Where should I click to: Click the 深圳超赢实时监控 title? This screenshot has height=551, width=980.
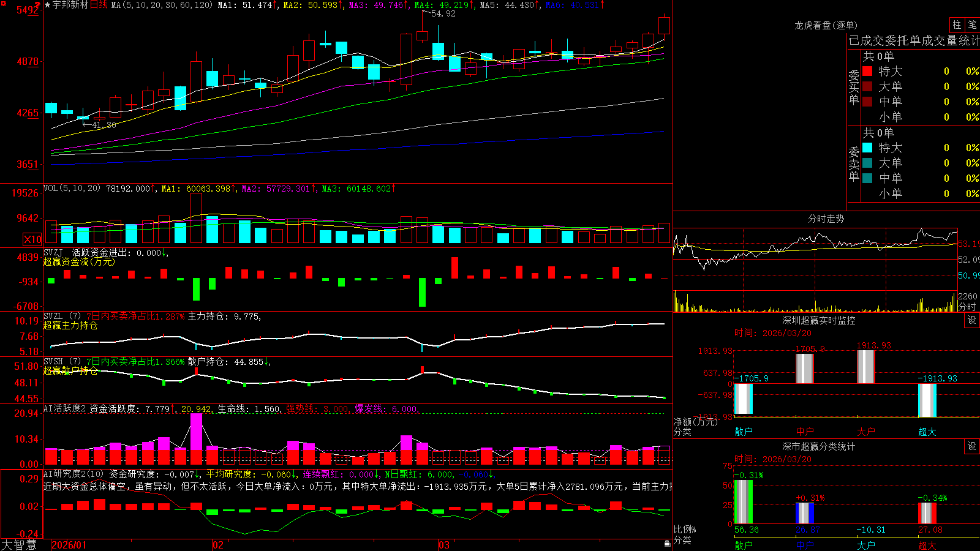[819, 320]
